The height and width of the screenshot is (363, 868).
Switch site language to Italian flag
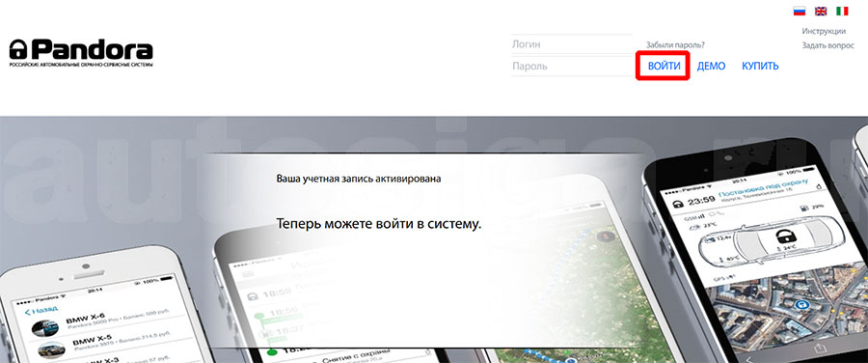[842, 11]
